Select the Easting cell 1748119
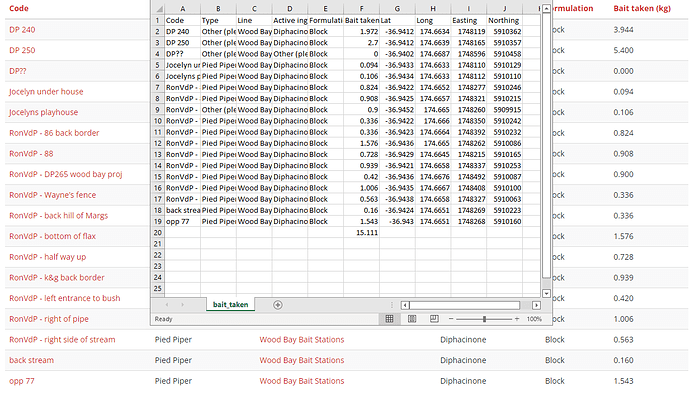The width and height of the screenshot is (690, 396). tap(469, 32)
